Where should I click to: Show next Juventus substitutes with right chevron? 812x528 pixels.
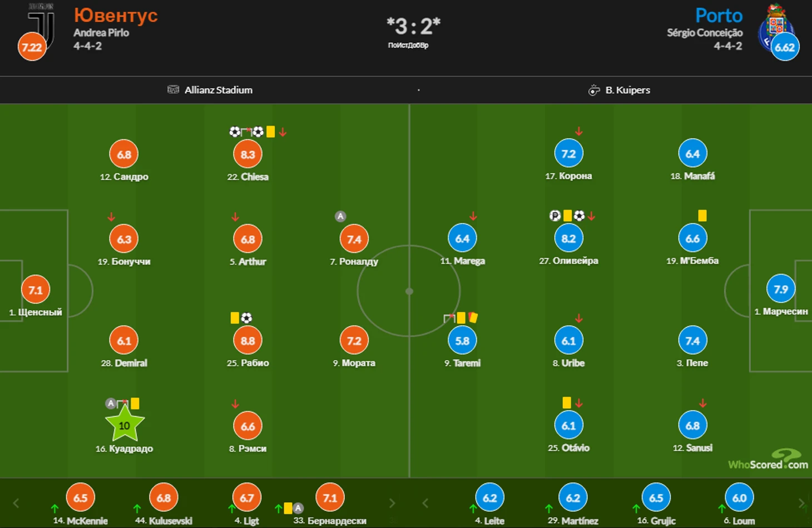coord(392,503)
